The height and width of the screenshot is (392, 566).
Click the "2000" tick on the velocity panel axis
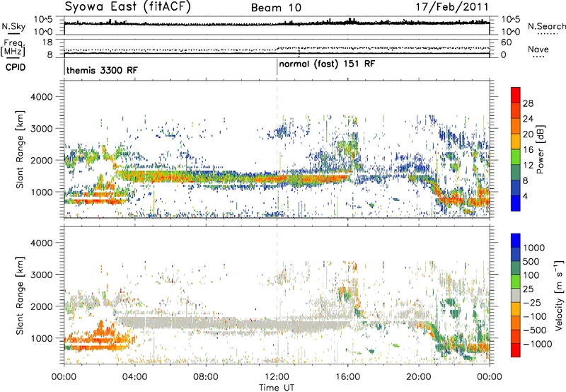pyautogui.click(x=41, y=306)
